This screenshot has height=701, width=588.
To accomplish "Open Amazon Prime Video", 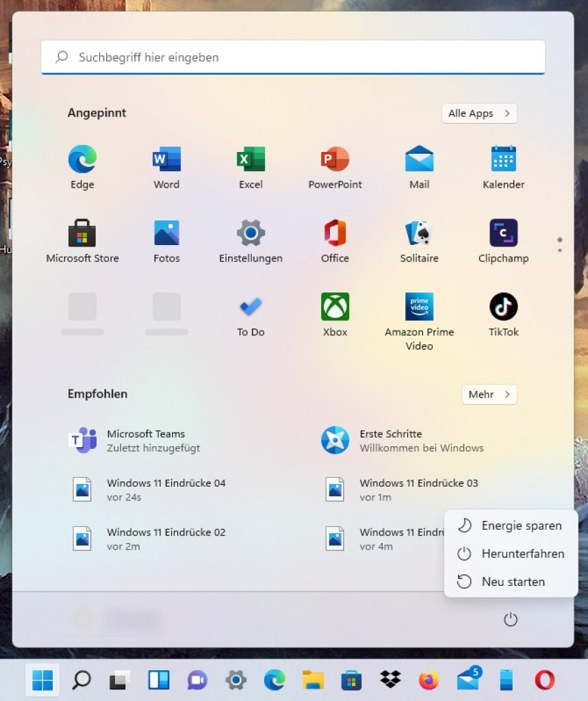I will tap(419, 321).
